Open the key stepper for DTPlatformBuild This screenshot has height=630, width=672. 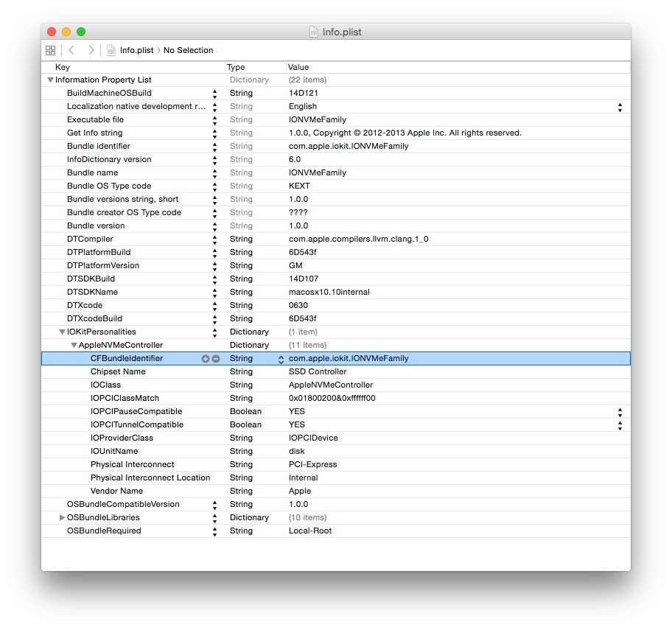click(x=214, y=253)
